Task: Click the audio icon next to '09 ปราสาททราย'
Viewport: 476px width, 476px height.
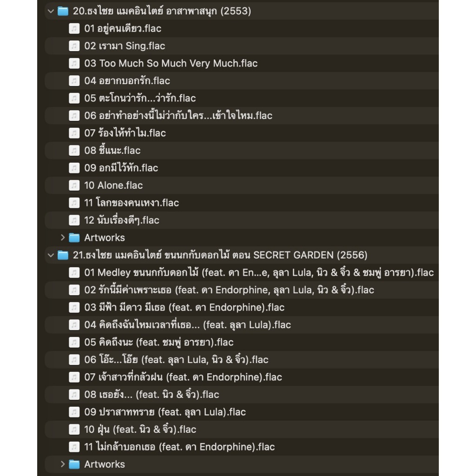Action: coord(74,412)
